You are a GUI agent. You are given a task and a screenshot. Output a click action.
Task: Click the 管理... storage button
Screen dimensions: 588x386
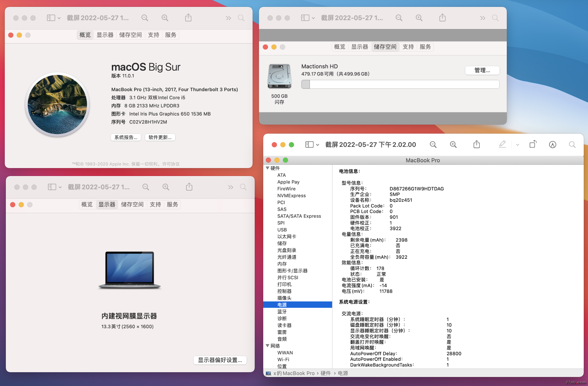(482, 70)
